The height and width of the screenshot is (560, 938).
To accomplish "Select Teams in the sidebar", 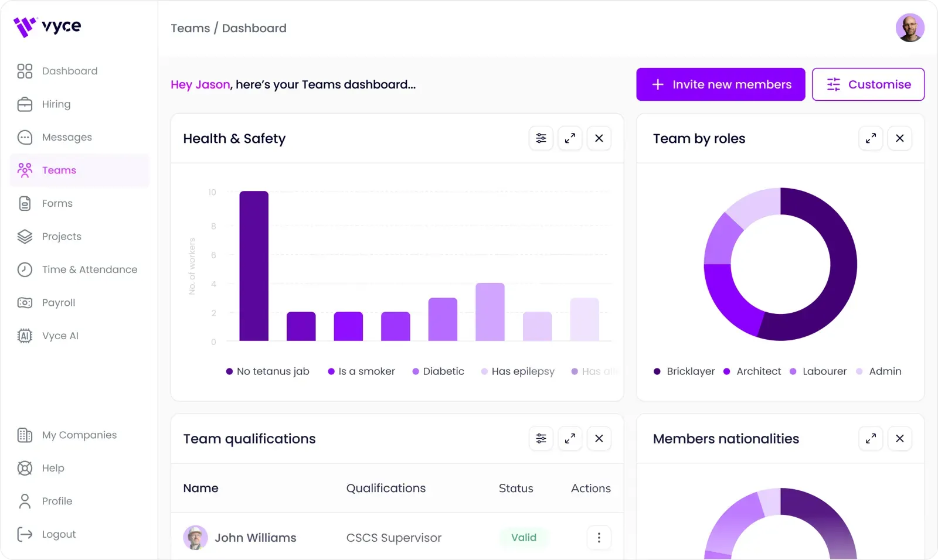I will 80,170.
